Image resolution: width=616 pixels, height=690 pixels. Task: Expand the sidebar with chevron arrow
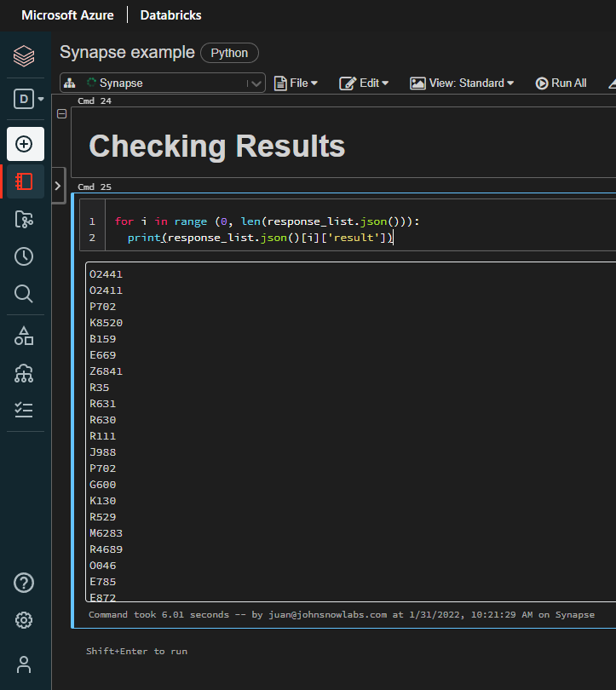click(x=58, y=186)
